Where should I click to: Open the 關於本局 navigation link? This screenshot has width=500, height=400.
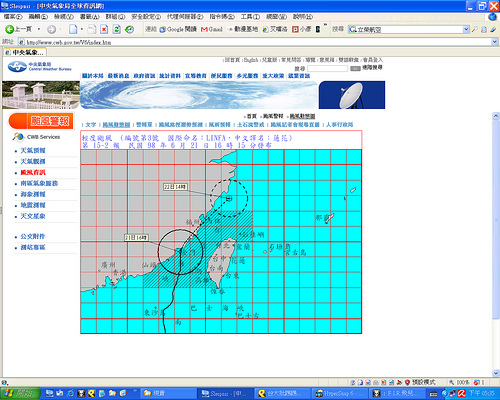(93, 76)
